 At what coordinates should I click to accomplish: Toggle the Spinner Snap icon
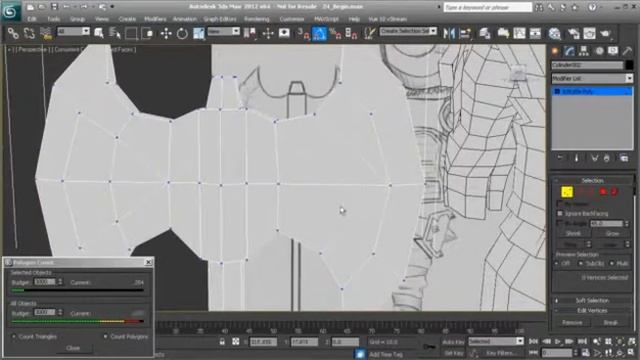[x=351, y=33]
